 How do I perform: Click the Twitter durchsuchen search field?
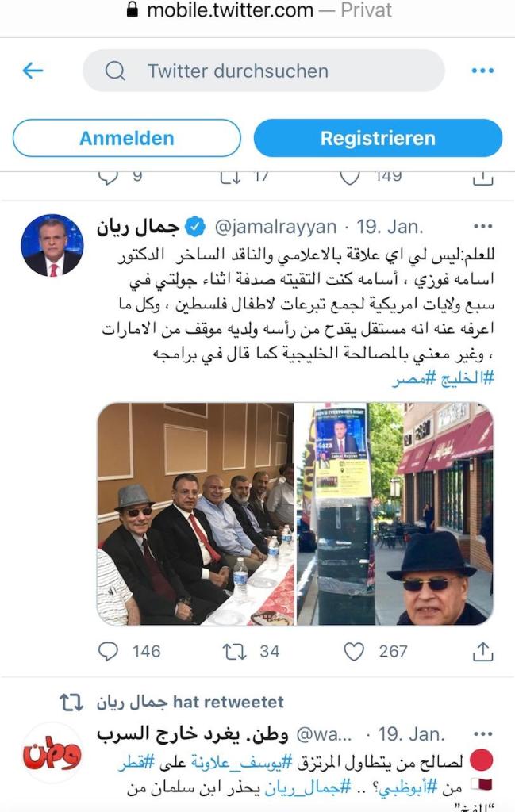263,71
